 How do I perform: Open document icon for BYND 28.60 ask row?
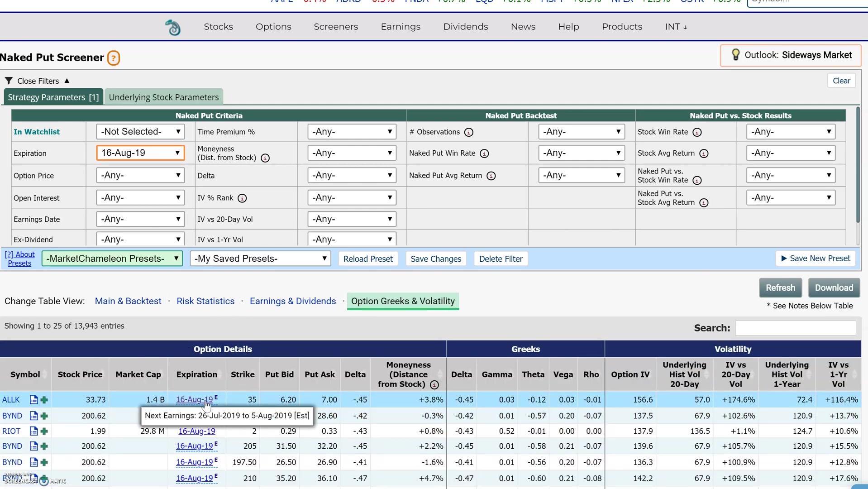[33, 416]
